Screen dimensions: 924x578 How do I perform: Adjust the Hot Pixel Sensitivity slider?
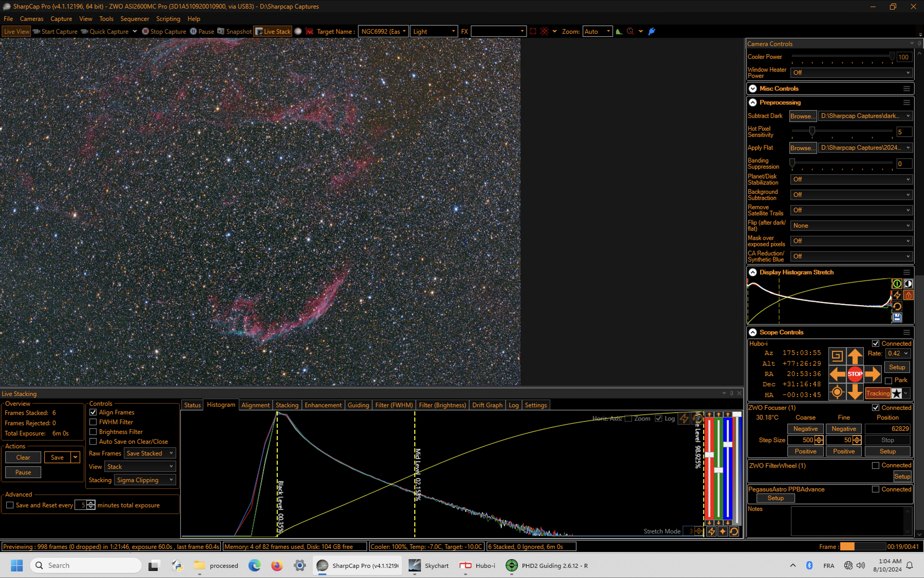812,131
